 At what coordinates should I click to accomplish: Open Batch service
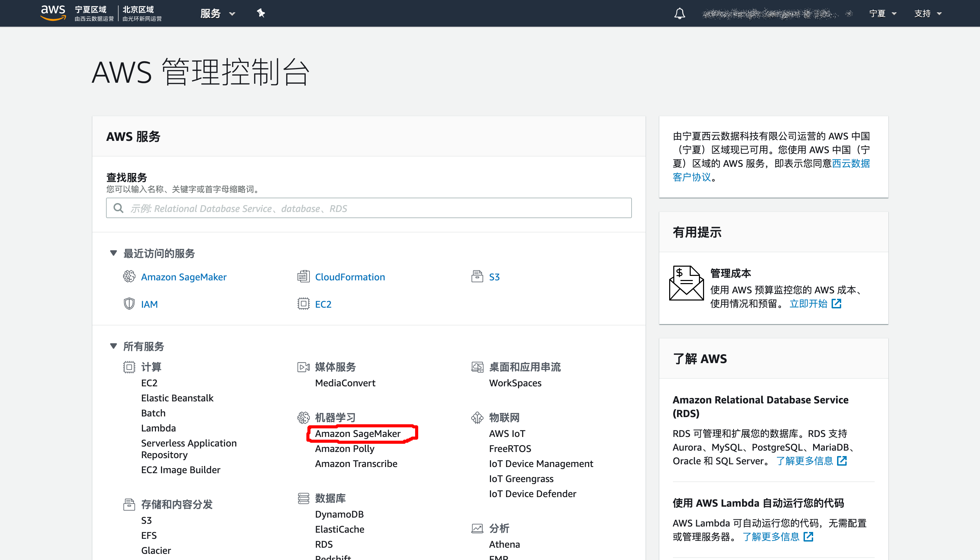pos(154,413)
